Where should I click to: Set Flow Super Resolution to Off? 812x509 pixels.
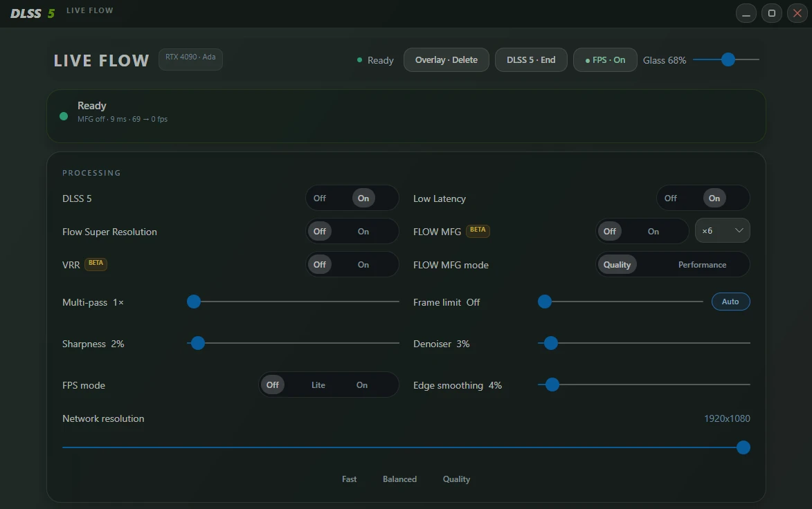(x=320, y=231)
